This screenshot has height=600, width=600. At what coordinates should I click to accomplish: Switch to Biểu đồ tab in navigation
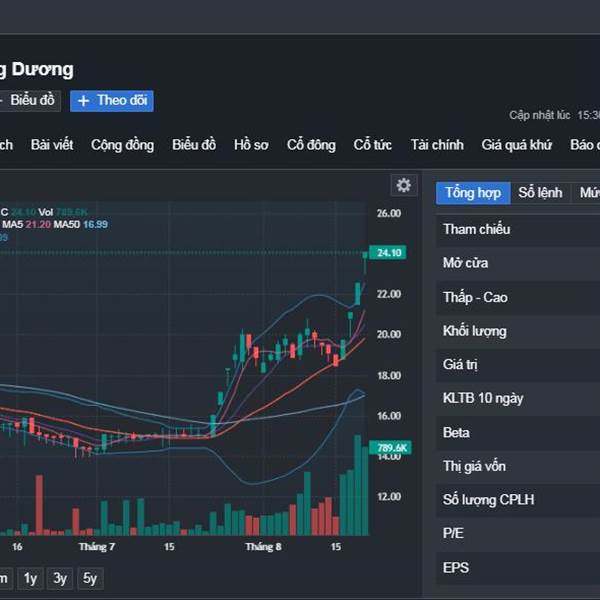coord(194,145)
